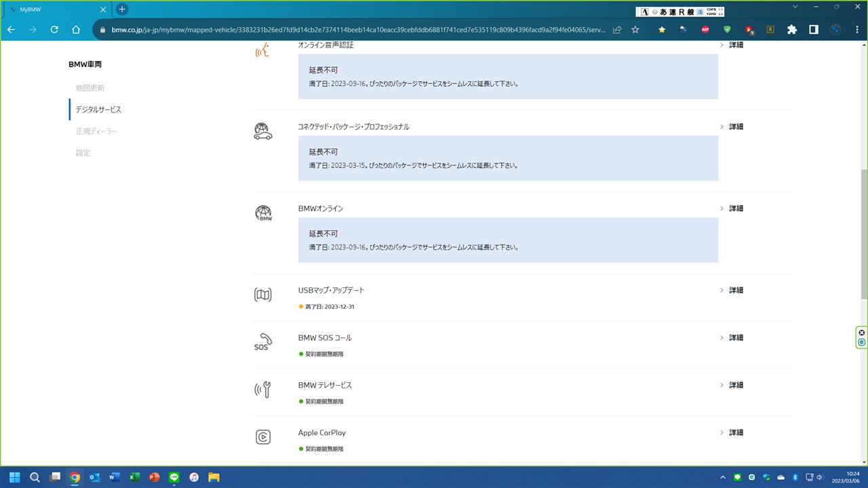
Task: Reload the MyBMW page
Action: coord(54,30)
